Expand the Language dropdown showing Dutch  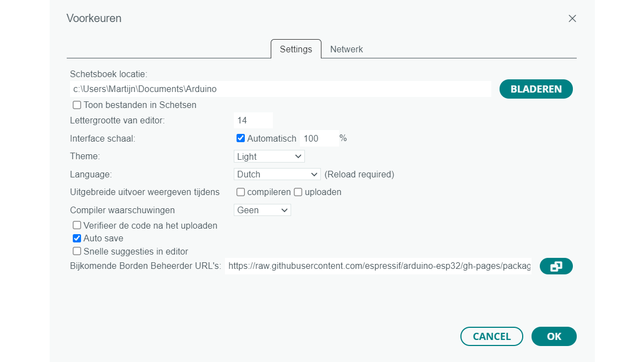pyautogui.click(x=277, y=174)
